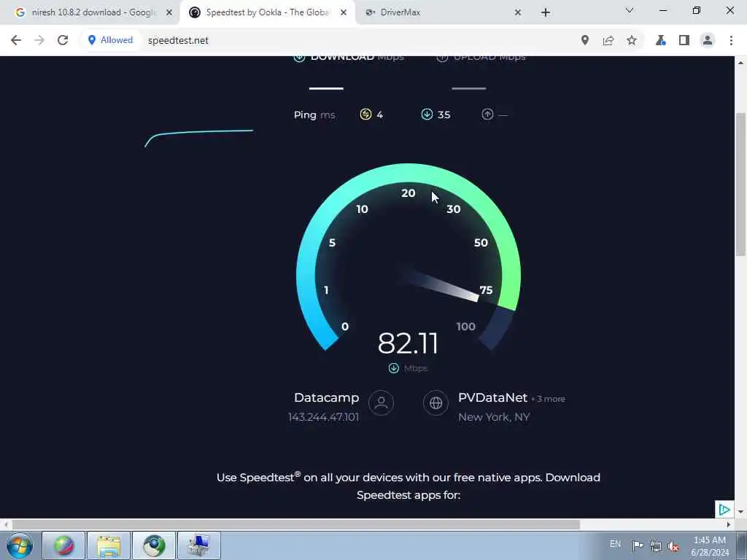747x560 pixels.
Task: Open the Chrome three-dot menu
Action: click(731, 41)
